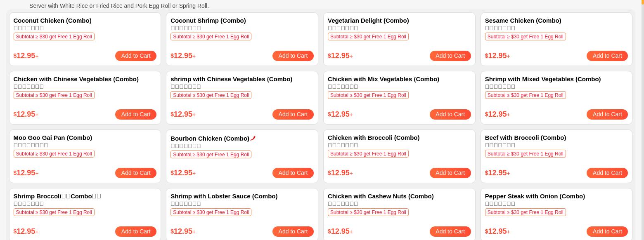Open Chicken with Cashew Nuts title

pyautogui.click(x=381, y=196)
